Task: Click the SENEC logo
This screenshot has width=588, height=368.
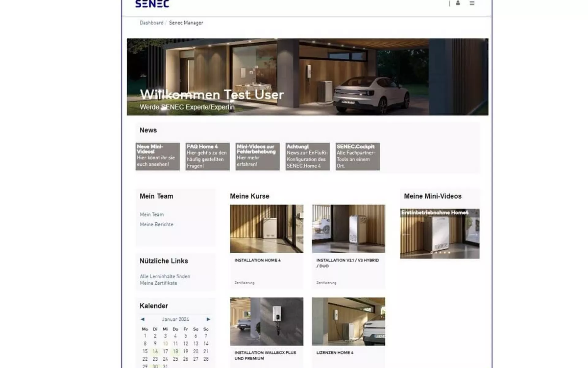Action: (x=152, y=4)
